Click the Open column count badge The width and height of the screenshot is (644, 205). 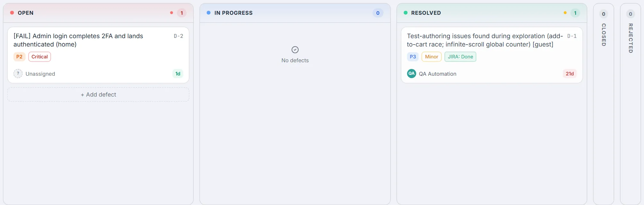182,13
